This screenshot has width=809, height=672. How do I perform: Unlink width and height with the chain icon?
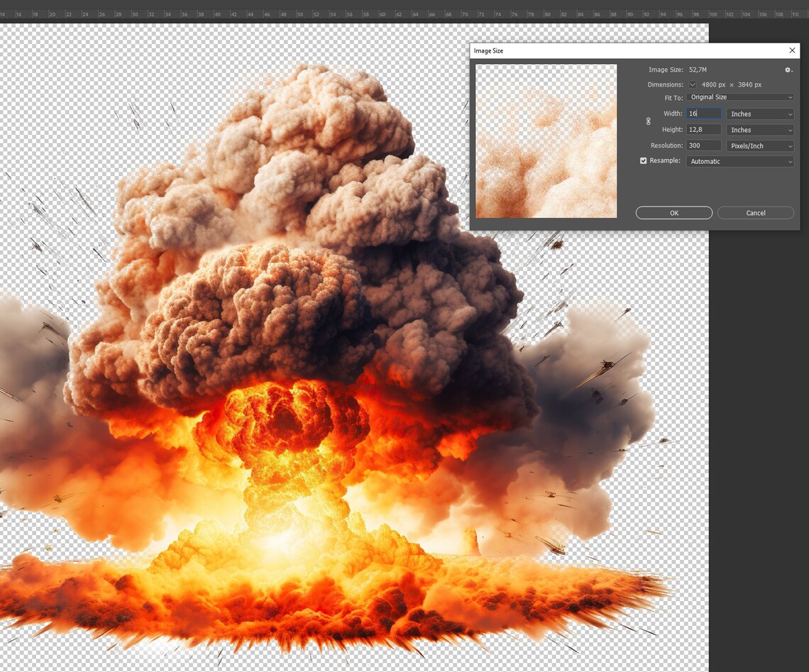click(x=648, y=121)
